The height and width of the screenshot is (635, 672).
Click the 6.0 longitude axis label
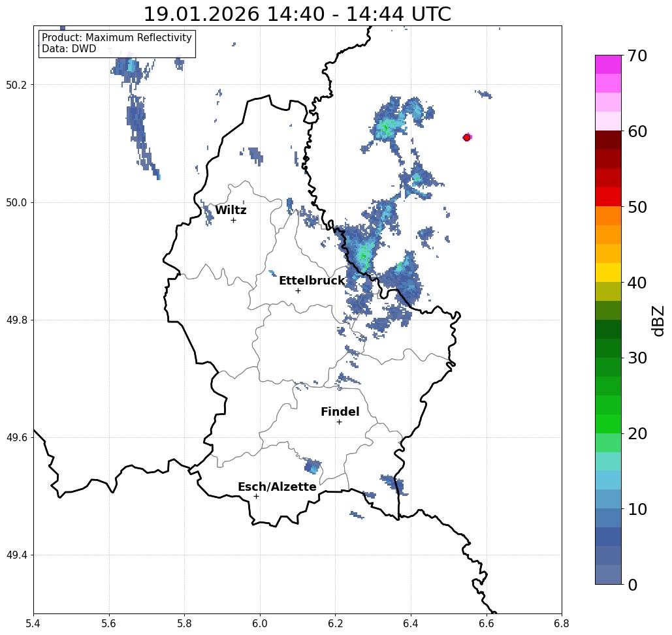point(260,623)
